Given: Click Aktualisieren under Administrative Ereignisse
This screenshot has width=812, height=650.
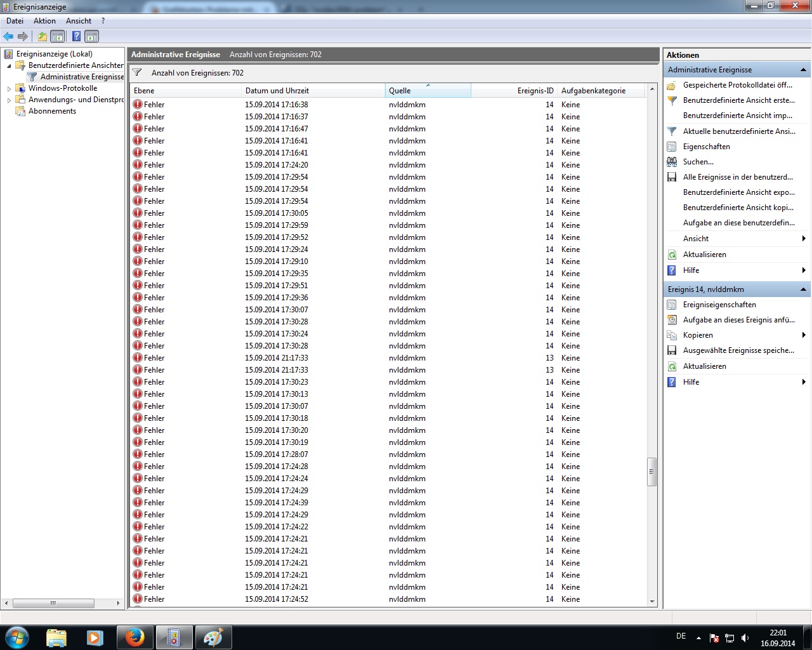Looking at the screenshot, I should coord(704,255).
